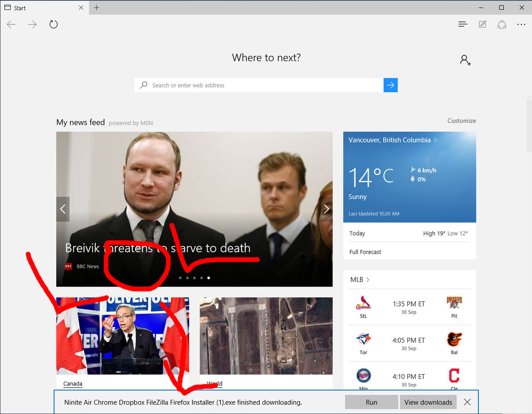Make a Web Note with pen icon
532x414 pixels.
[x=482, y=24]
